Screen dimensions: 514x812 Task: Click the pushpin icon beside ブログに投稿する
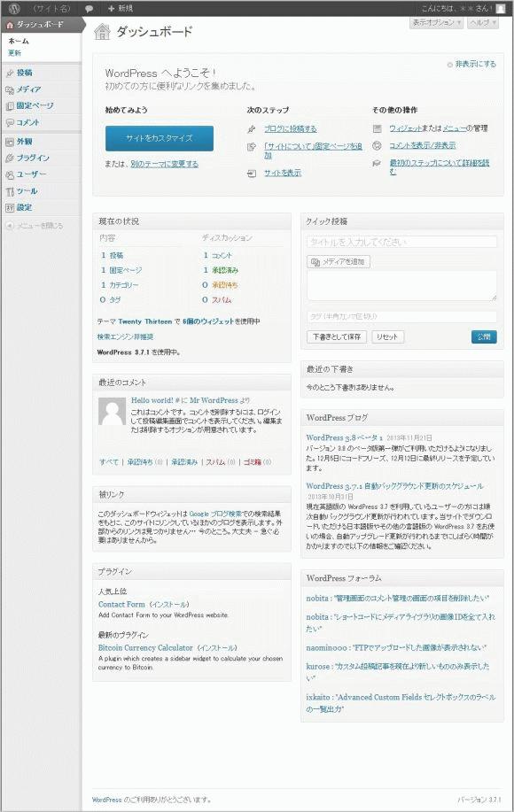pos(252,129)
